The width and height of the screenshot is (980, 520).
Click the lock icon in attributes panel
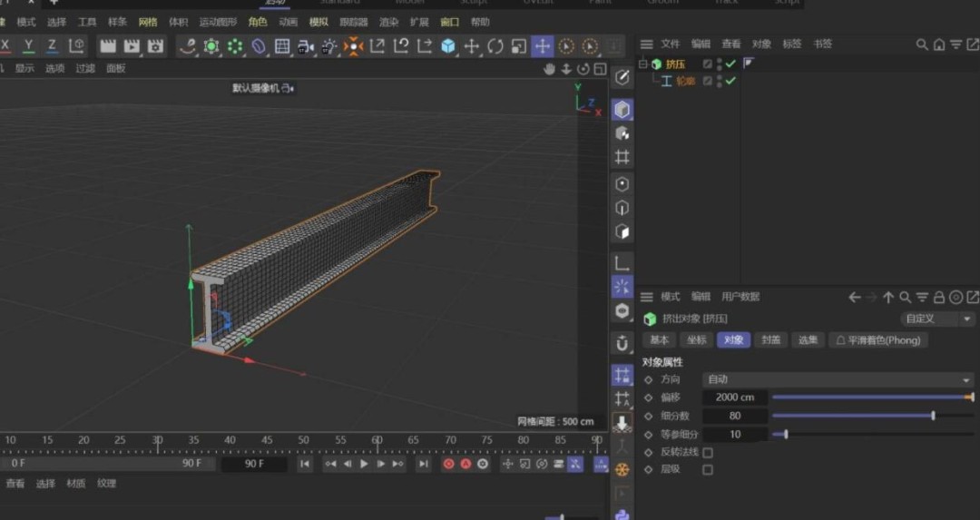(939, 297)
